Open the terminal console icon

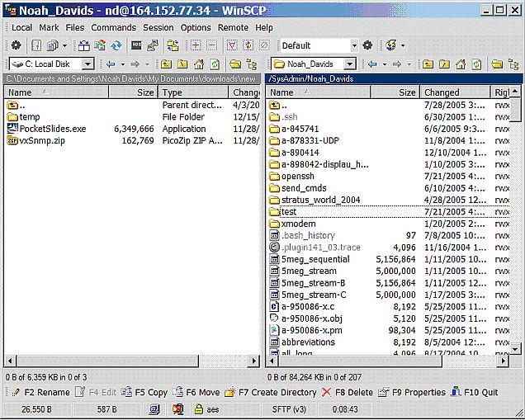click(136, 45)
